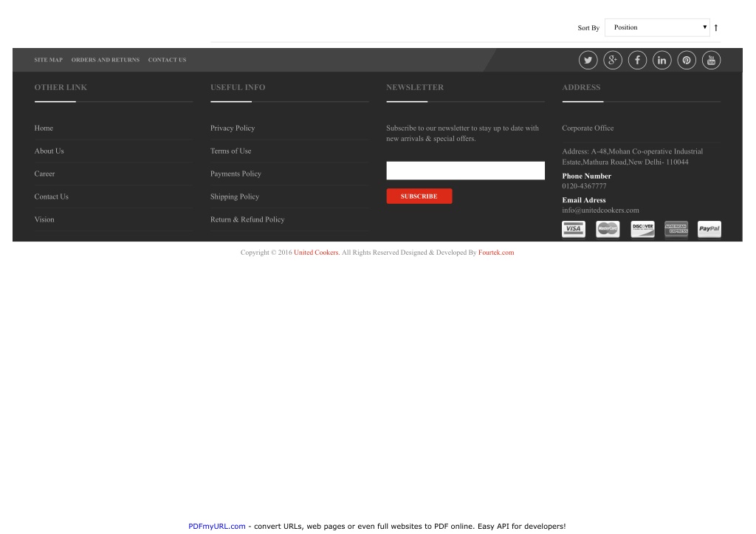View the Terms of Use
The height and width of the screenshot is (534, 756).
[230, 151]
